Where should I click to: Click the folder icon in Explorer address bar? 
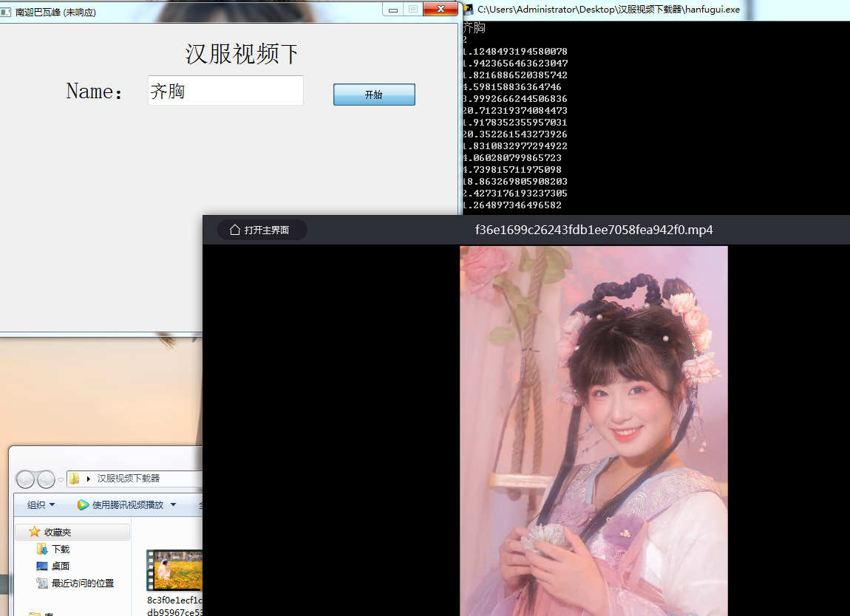pos(74,479)
